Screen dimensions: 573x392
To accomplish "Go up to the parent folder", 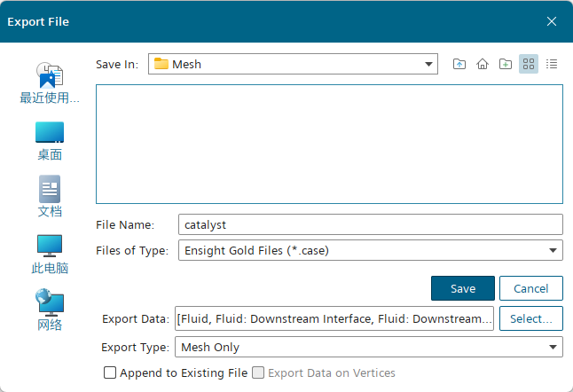I will (x=459, y=64).
